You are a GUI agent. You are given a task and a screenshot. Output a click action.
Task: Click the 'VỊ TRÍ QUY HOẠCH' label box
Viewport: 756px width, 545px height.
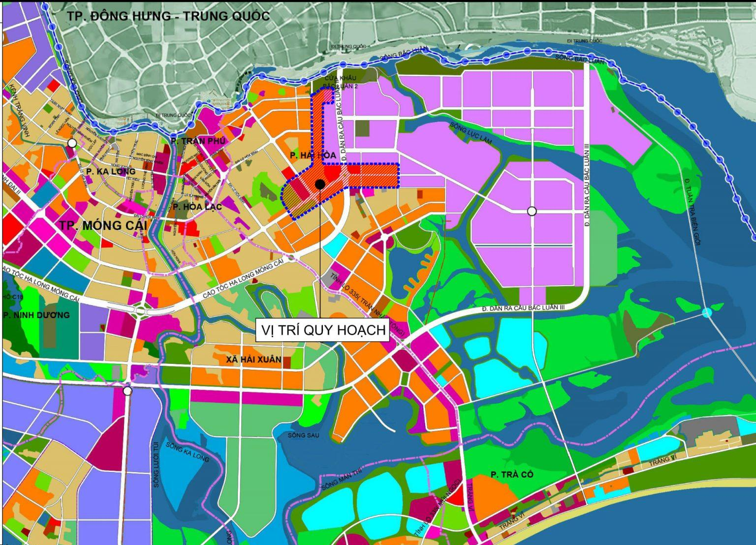point(323,330)
